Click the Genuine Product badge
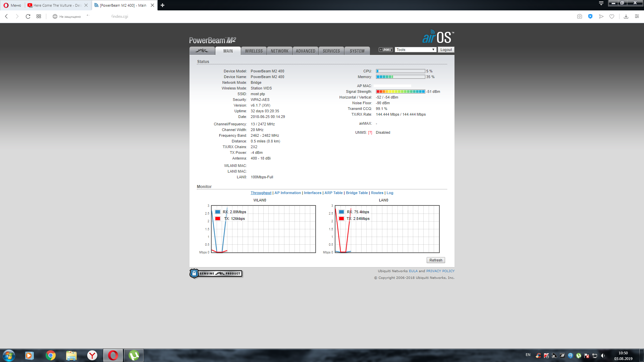644x362 pixels. 216,274
